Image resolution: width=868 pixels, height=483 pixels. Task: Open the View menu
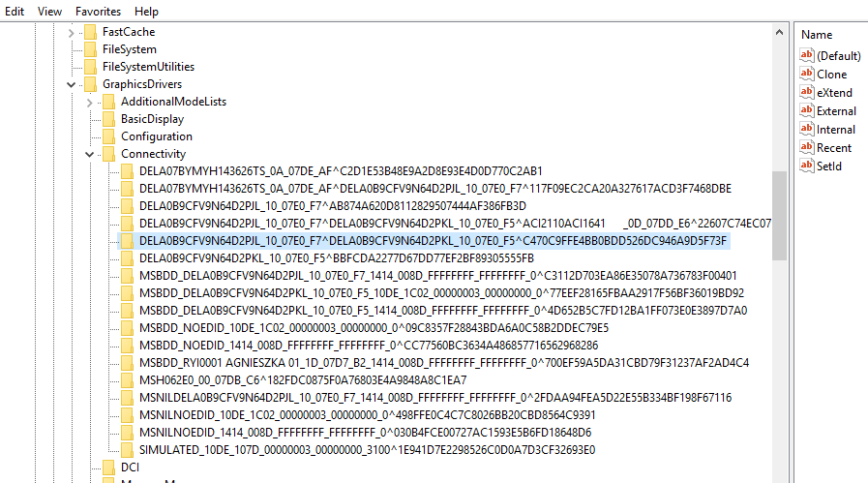(x=49, y=11)
